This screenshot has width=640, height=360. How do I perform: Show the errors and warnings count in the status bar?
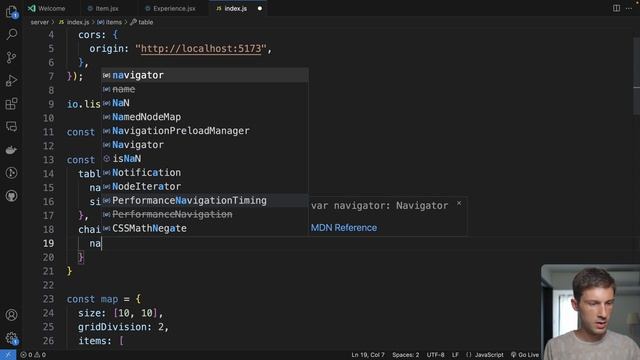(33, 355)
